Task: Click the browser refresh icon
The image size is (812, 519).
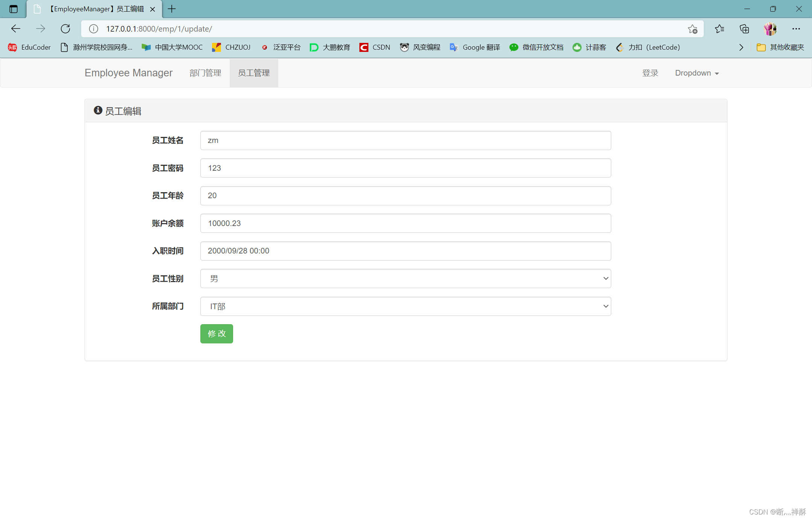Action: click(x=65, y=29)
